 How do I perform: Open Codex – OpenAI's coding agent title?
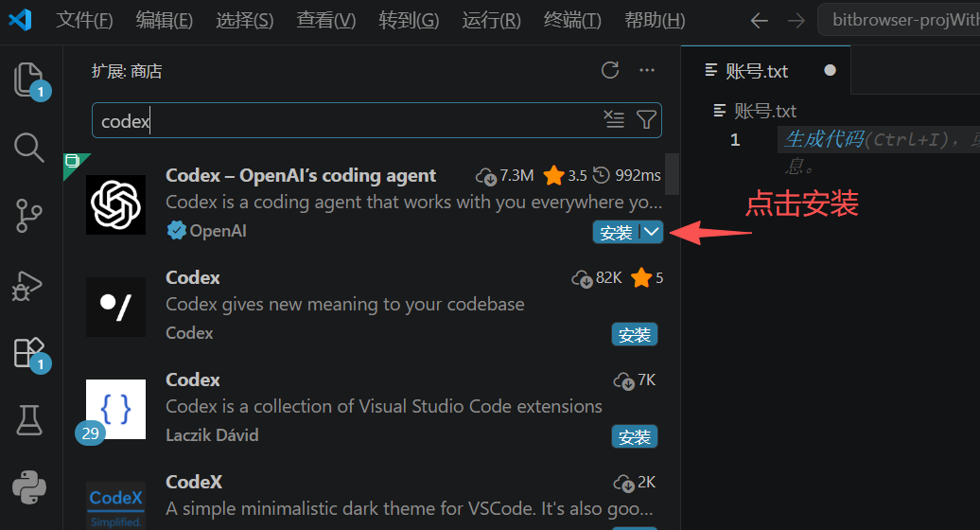pyautogui.click(x=301, y=176)
